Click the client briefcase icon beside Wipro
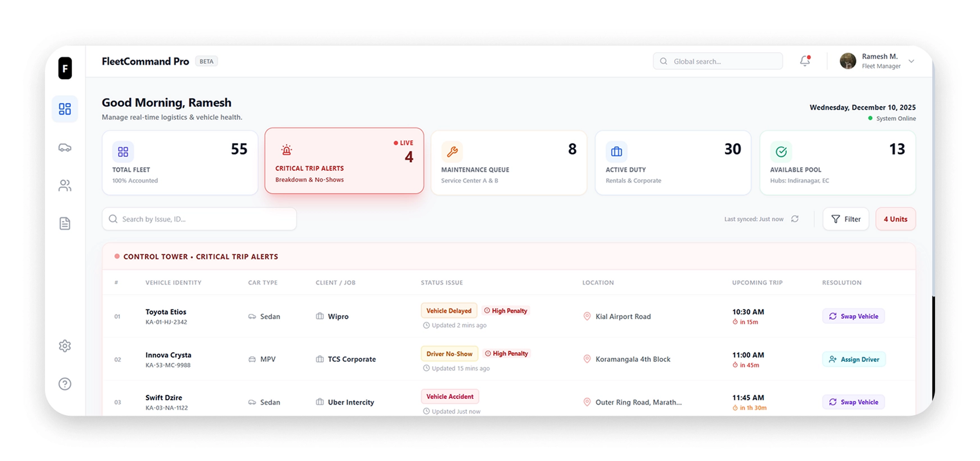Viewport: 980px width, 461px height. tap(320, 316)
